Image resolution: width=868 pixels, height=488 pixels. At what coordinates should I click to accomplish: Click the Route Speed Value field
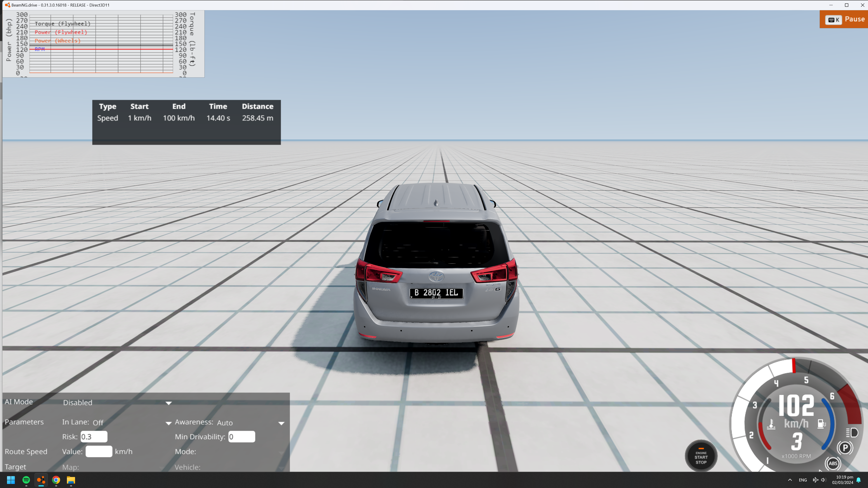[99, 452]
